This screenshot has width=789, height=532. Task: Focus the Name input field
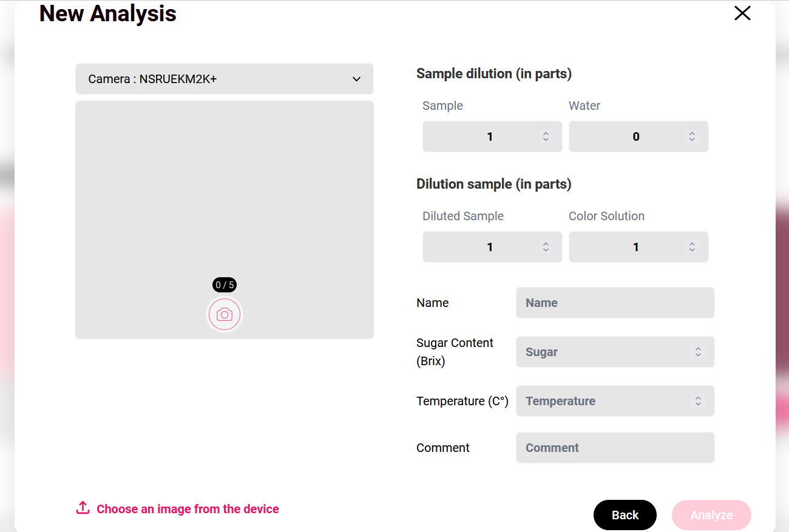coord(615,303)
